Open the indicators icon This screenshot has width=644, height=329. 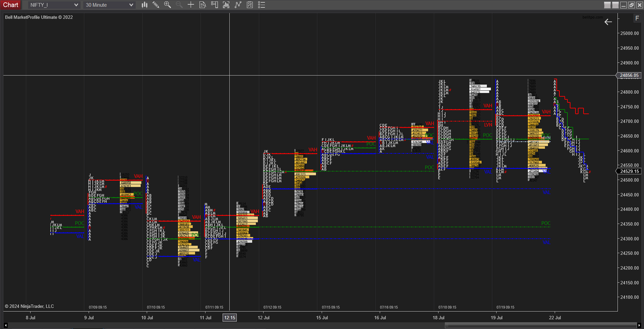pyautogui.click(x=238, y=5)
